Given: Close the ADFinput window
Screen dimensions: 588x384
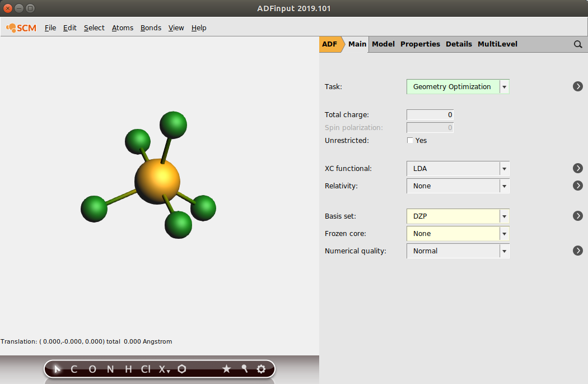Looking at the screenshot, I should tap(8, 8).
